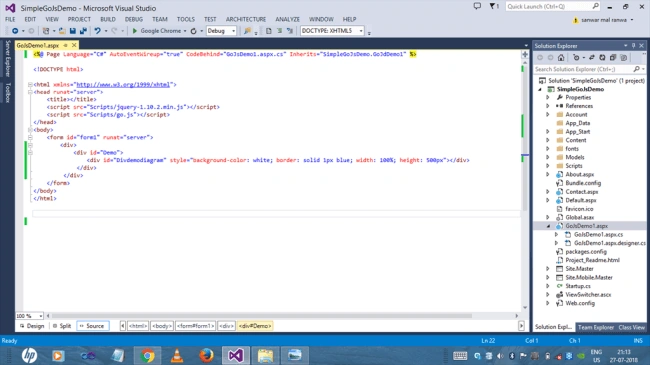This screenshot has height=365, width=650.
Task: Click the Pending Changes Filter icon in Solution Explorer
Action: pyautogui.click(x=576, y=58)
